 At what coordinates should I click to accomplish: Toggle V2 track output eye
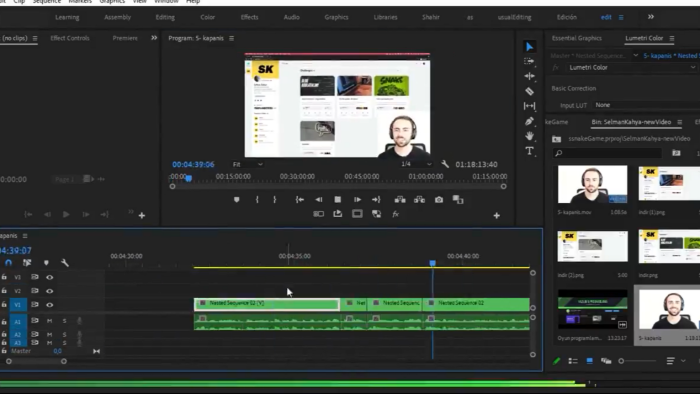tap(50, 291)
